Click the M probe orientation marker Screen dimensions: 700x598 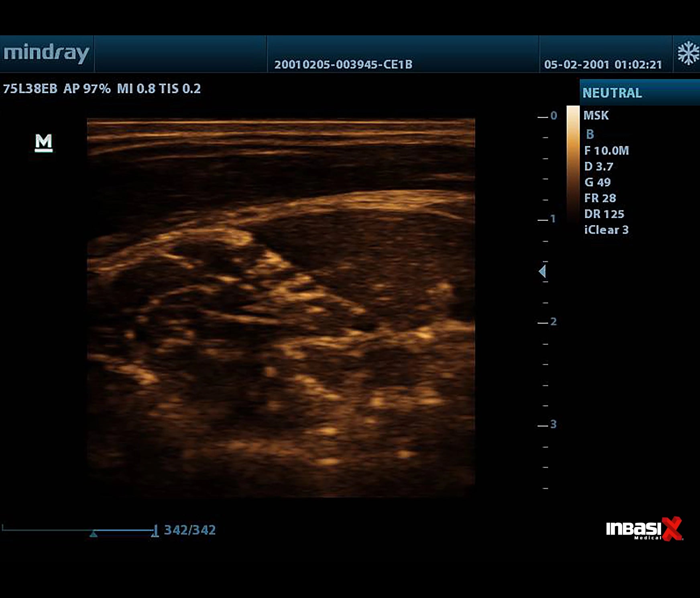(44, 143)
